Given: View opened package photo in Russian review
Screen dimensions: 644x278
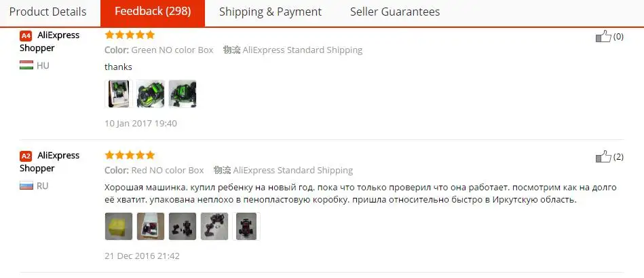Looking at the screenshot, I should [151, 226].
